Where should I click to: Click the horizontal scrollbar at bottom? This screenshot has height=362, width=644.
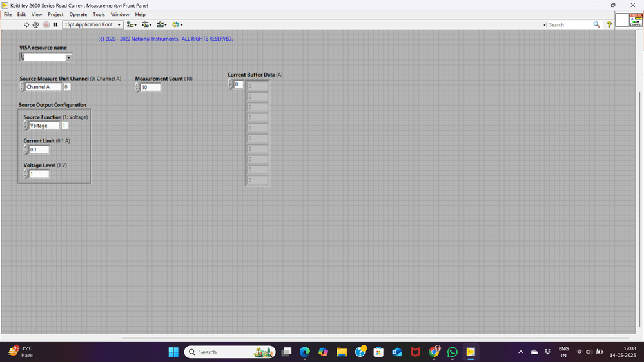(375, 338)
